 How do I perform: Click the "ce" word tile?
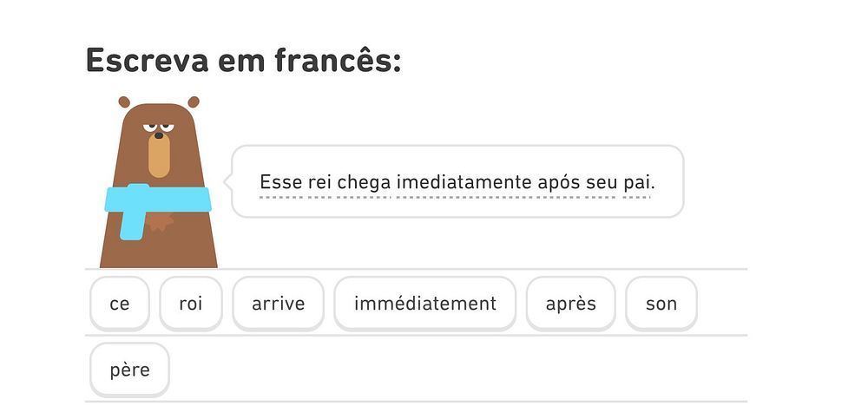[120, 304]
